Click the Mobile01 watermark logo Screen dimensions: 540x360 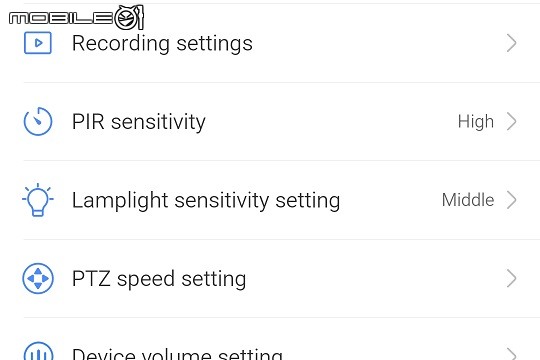(x=76, y=17)
